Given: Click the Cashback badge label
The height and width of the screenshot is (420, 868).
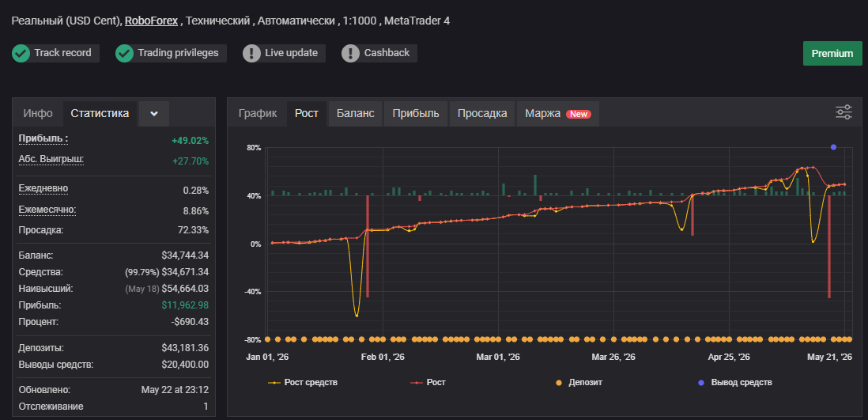Looking at the screenshot, I should point(387,53).
